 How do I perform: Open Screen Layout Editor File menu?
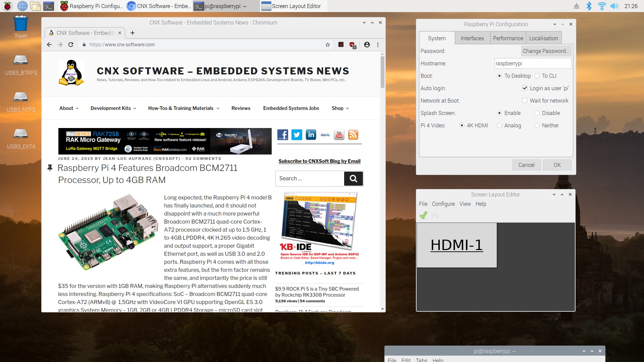423,204
